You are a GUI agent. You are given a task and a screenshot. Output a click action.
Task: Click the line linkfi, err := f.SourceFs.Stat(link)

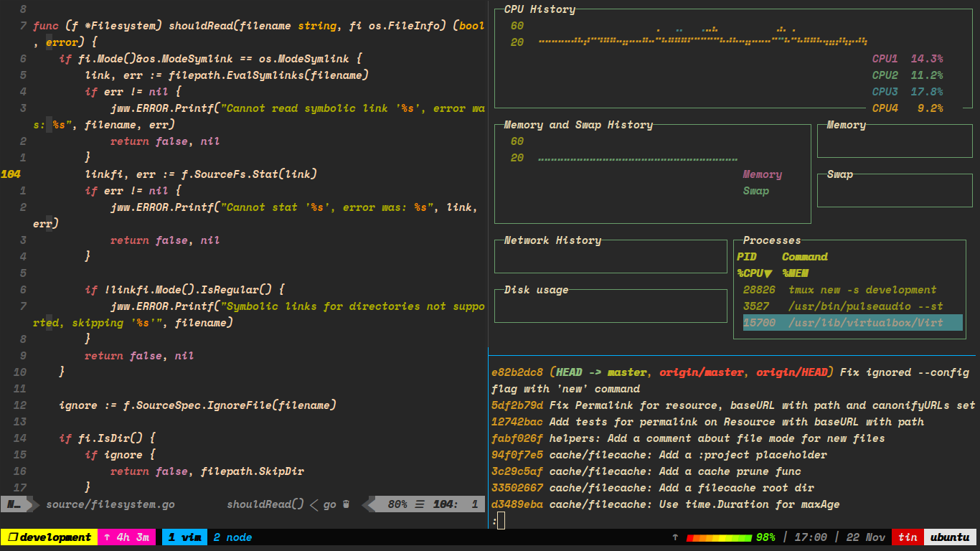(201, 174)
